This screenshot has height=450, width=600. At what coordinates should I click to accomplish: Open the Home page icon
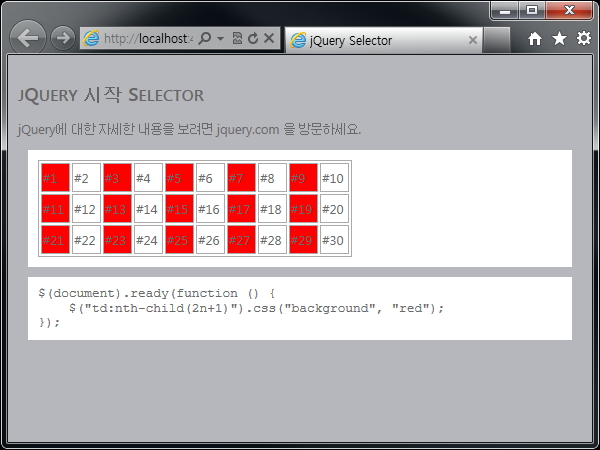535,39
